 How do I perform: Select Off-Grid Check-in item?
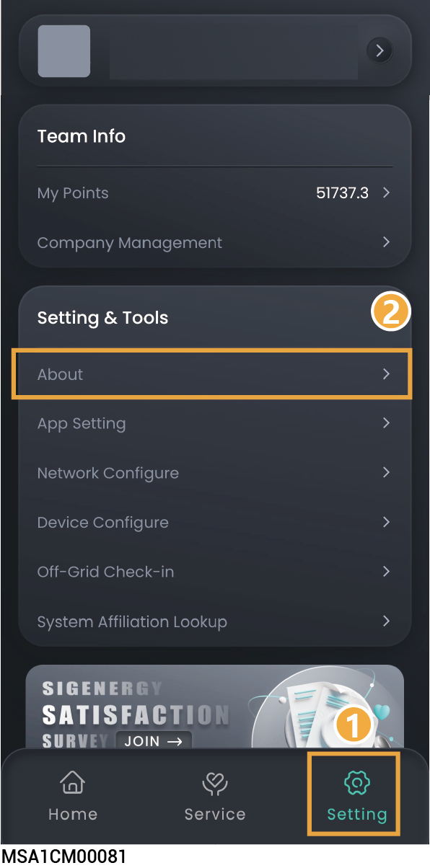click(215, 572)
